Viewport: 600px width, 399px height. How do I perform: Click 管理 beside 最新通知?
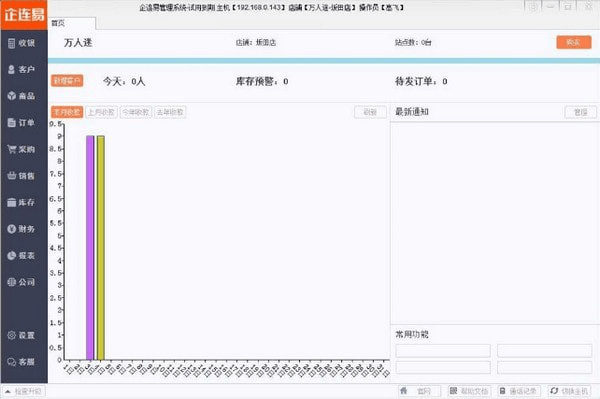click(580, 112)
